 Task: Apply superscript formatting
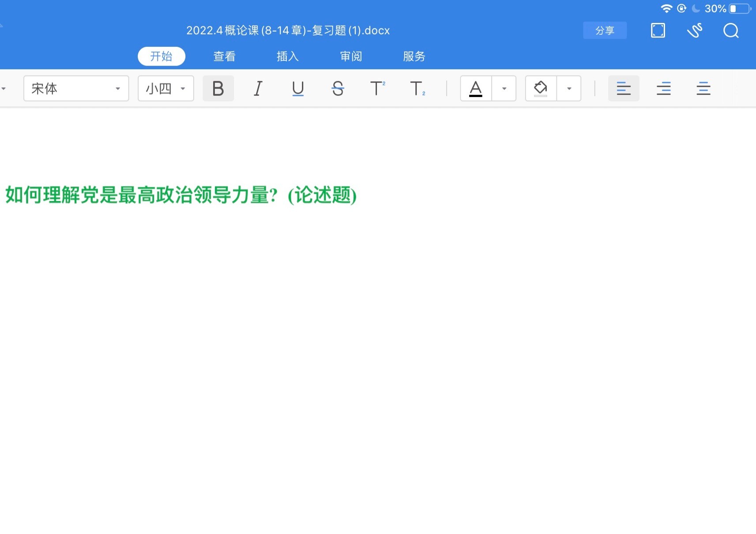coord(377,89)
